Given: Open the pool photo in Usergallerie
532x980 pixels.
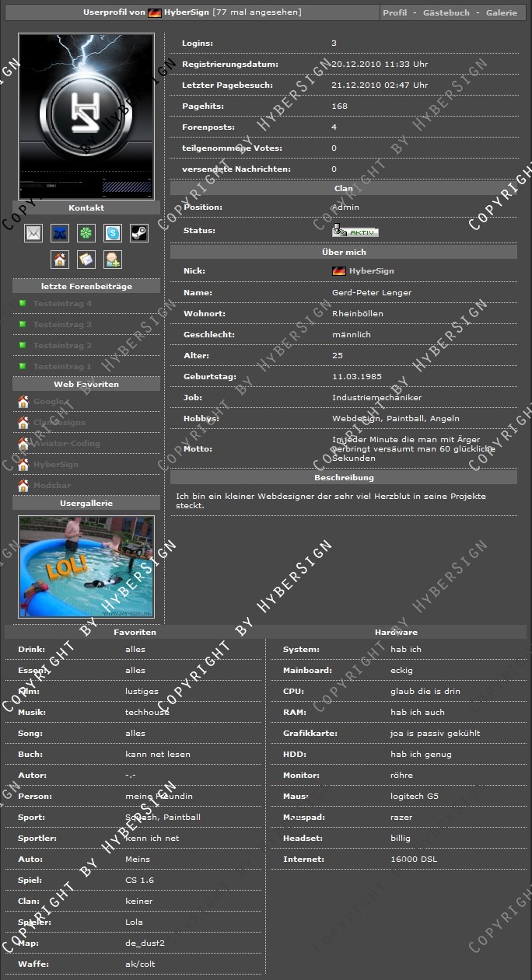Looking at the screenshot, I should coord(86,567).
